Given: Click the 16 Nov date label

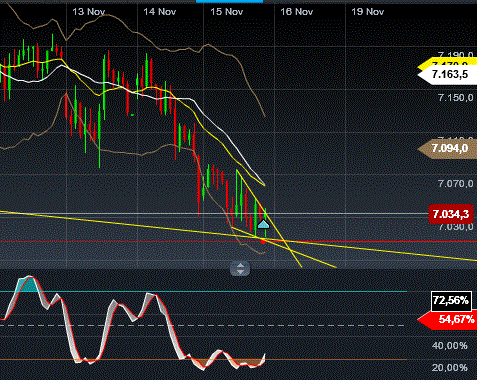Looking at the screenshot, I should coord(296,12).
